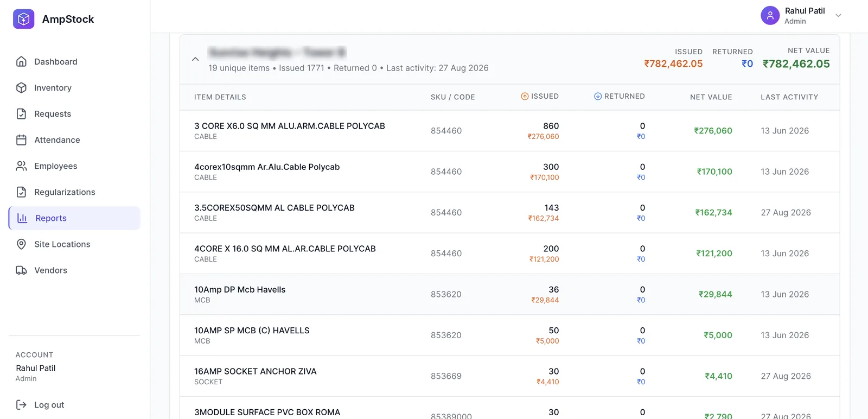This screenshot has height=419, width=868.
Task: Click the Regularizations file icon
Action: pos(21,192)
